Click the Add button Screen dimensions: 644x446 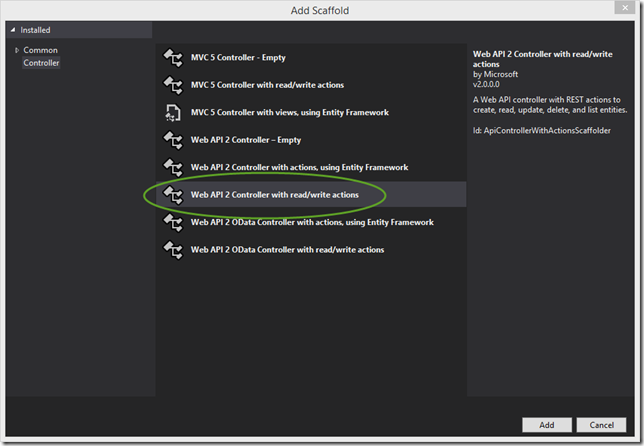547,425
